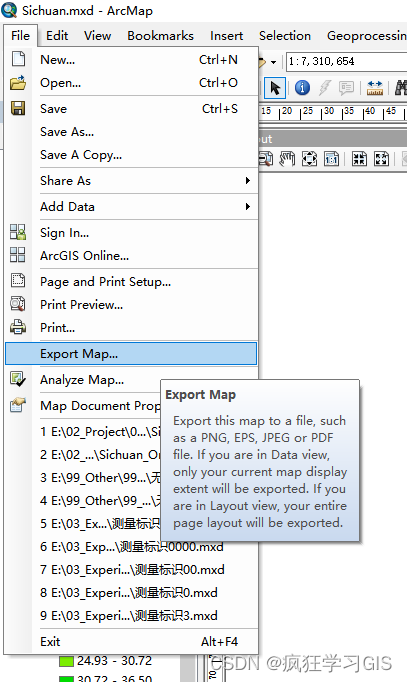Viewport: 407px width, 682px height.
Task: Click the map scale input field
Action: point(346,61)
